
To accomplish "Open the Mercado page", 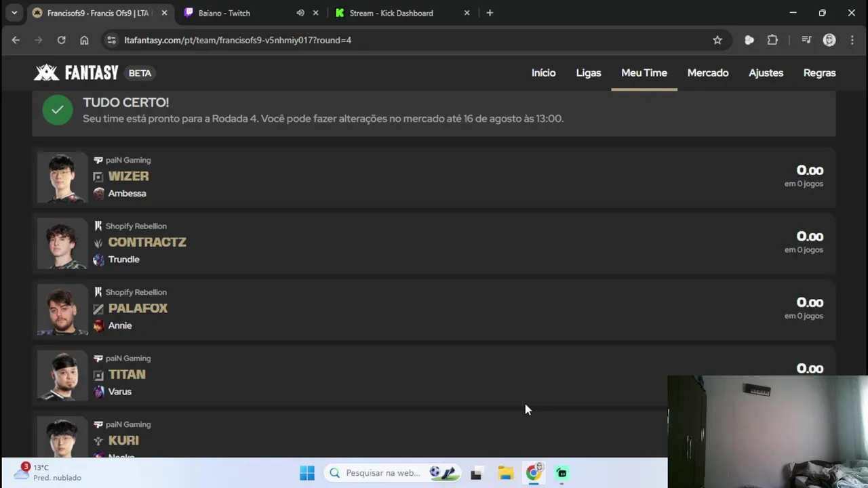I will (708, 73).
